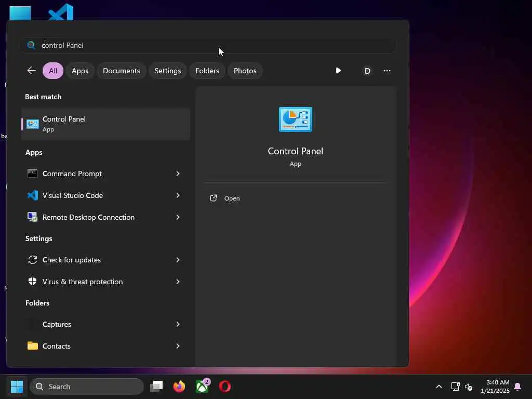This screenshot has height=399, width=532.
Task: Switch to the Folders filter tab
Action: click(207, 71)
